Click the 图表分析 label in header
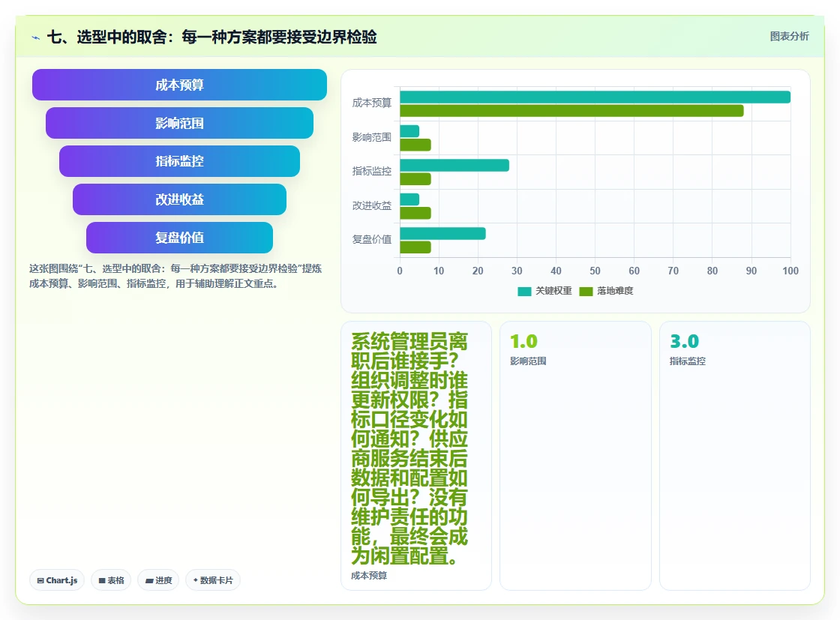The width and height of the screenshot is (840, 620). point(789,37)
